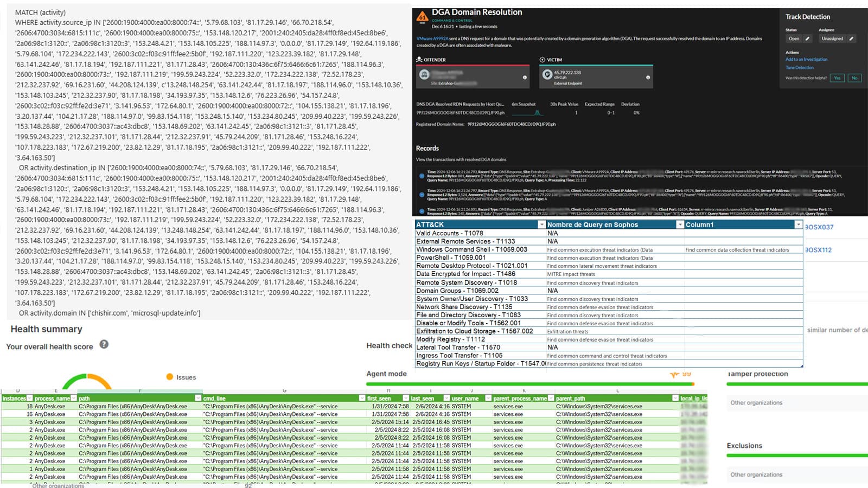Edit Assignee using the pencil icon
Screen dimensions: 868x488
point(851,38)
